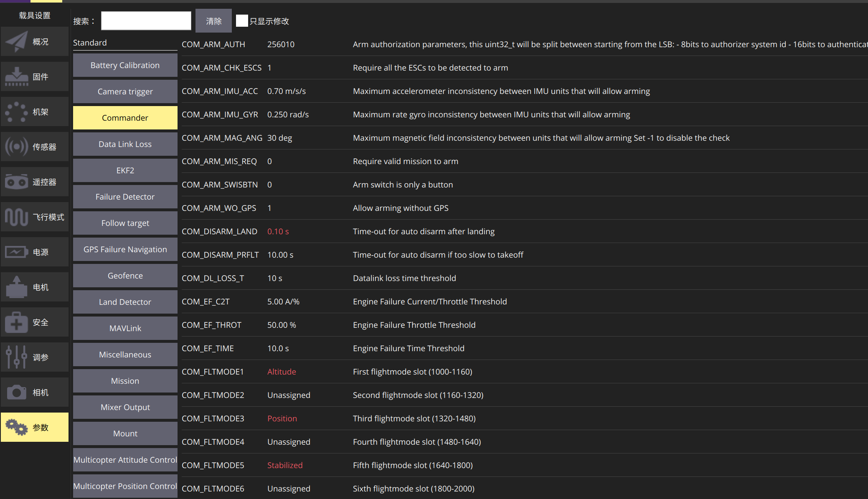Change COM_FLTMODE1 Altitude value

coord(282,372)
